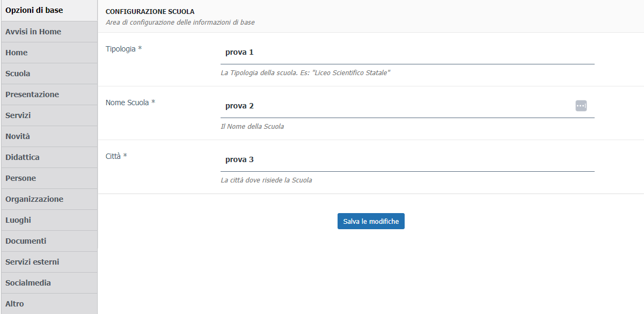Select the Città input field
The height and width of the screenshot is (314, 644).
[x=407, y=160]
